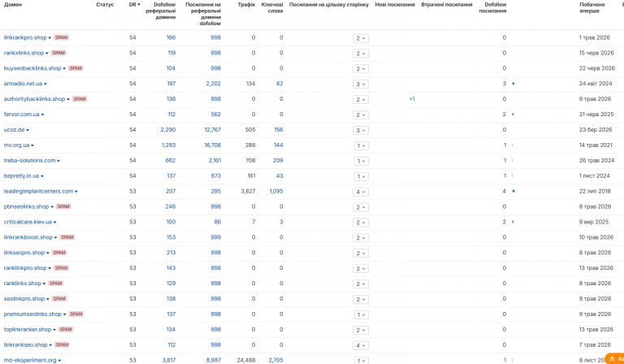Image resolution: width=624 pixels, height=364 pixels.
Task: Open ucoz.de domain link
Action: coord(14,130)
